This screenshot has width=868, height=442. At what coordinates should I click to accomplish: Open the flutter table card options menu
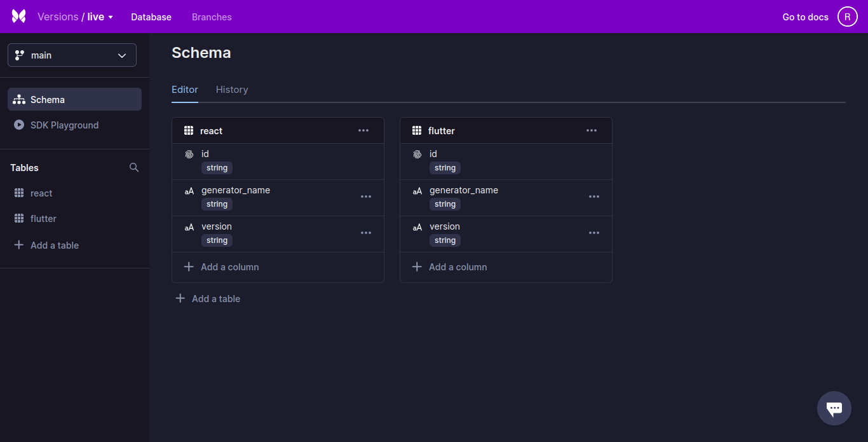[x=592, y=130]
